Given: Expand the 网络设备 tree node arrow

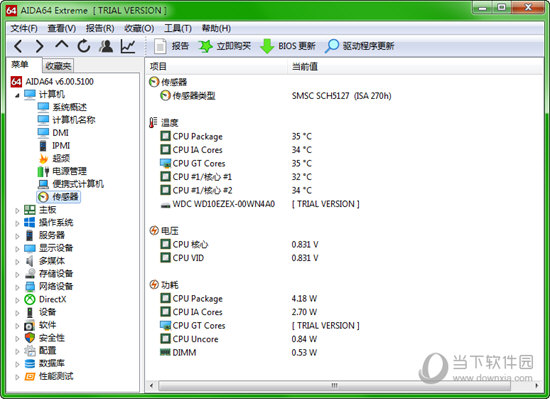Looking at the screenshot, I should (17, 287).
